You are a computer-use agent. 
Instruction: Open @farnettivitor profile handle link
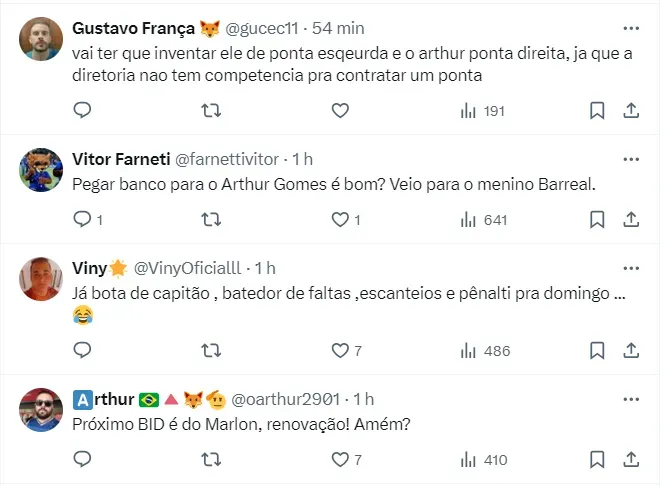click(227, 159)
